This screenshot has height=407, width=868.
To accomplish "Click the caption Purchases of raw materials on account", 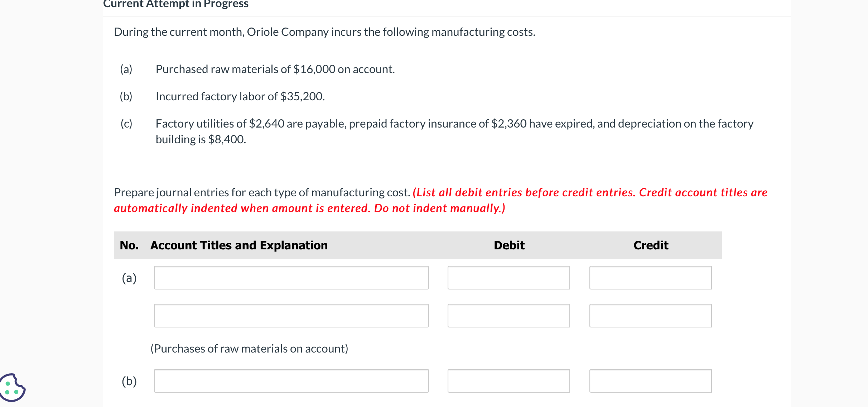I will point(250,348).
